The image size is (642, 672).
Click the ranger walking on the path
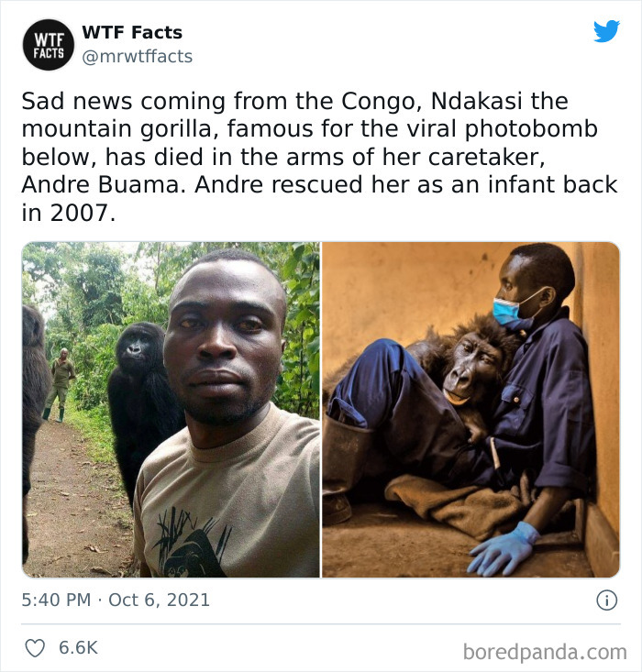[x=61, y=382]
